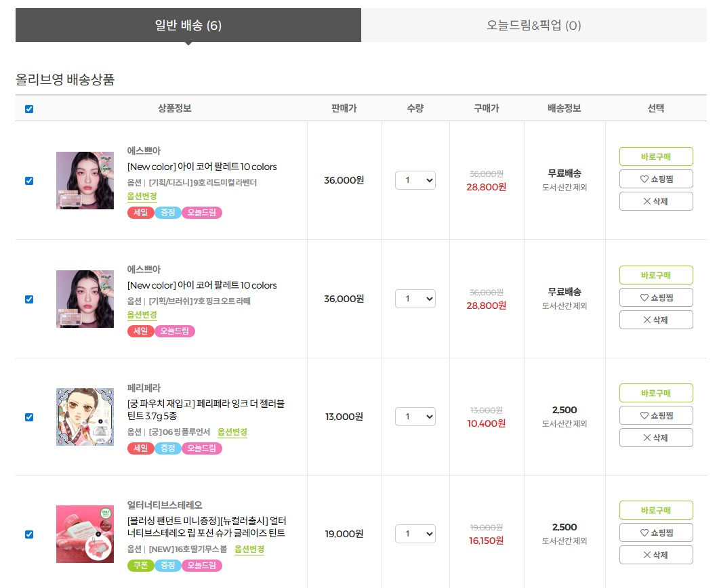
Task: Click the 얼터너티브스테레오 brand name
Action: pyautogui.click(x=165, y=505)
